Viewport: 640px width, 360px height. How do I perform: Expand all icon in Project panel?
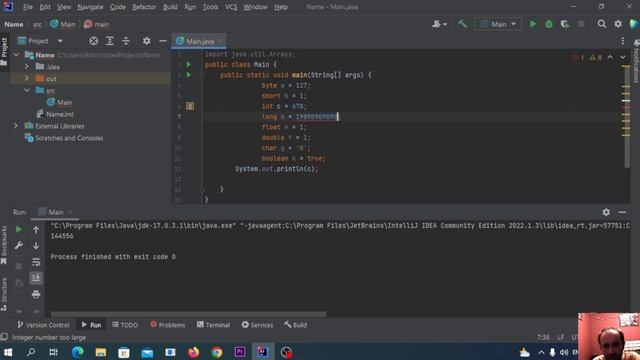point(110,41)
